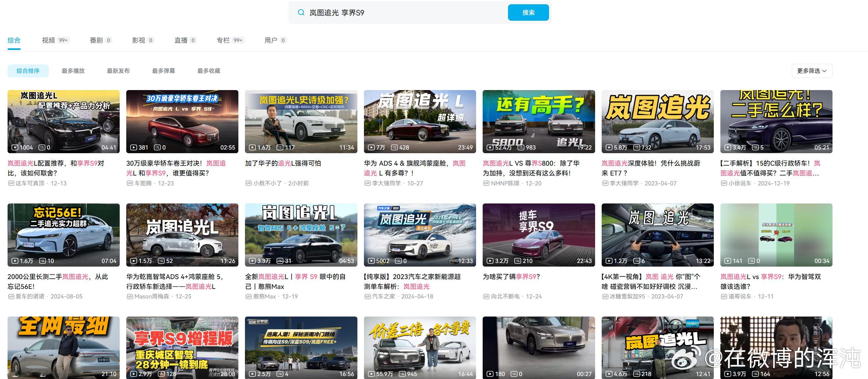This screenshot has height=379, width=868.
Task: Click the chevron on 更多筛选
Action: (824, 71)
